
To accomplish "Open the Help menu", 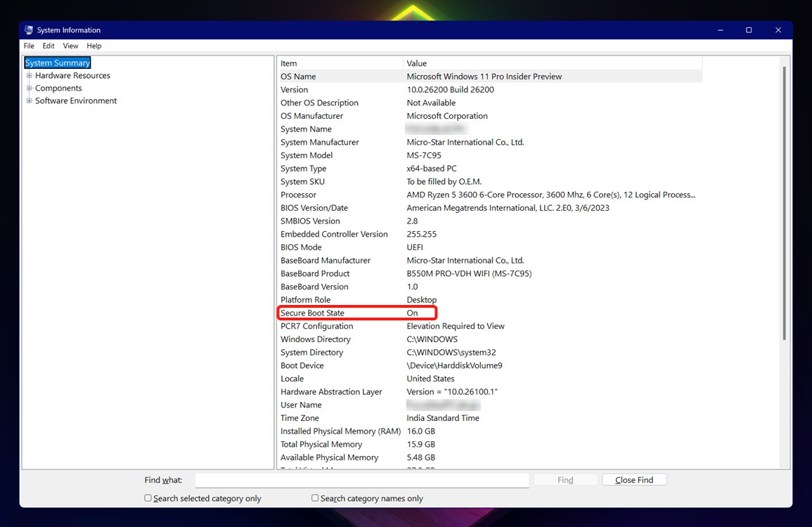I will pyautogui.click(x=94, y=46).
